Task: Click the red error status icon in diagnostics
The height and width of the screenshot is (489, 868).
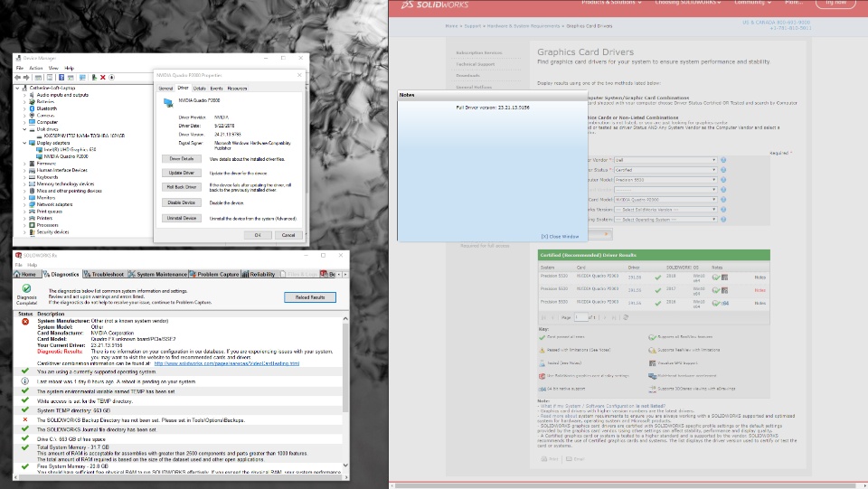Action: click(x=25, y=322)
